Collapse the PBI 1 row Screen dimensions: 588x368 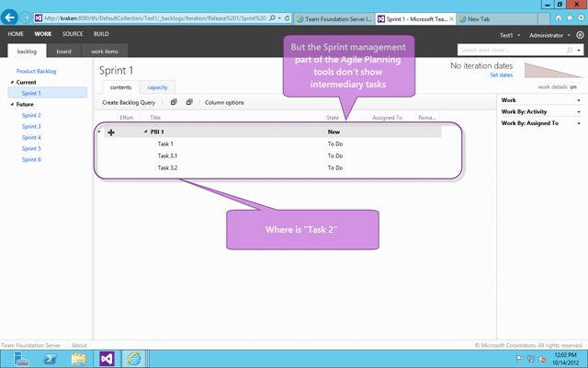pos(145,132)
